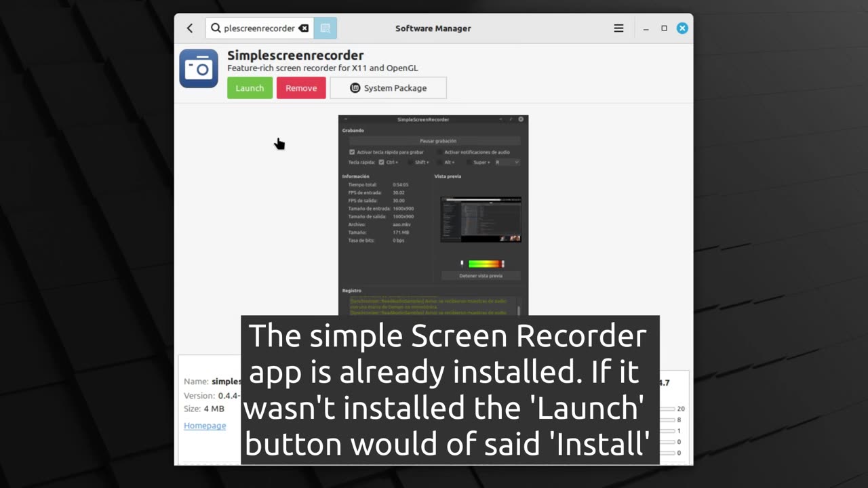Click the 'Size: 4 MB' text
This screenshot has width=868, height=488.
pyautogui.click(x=204, y=409)
